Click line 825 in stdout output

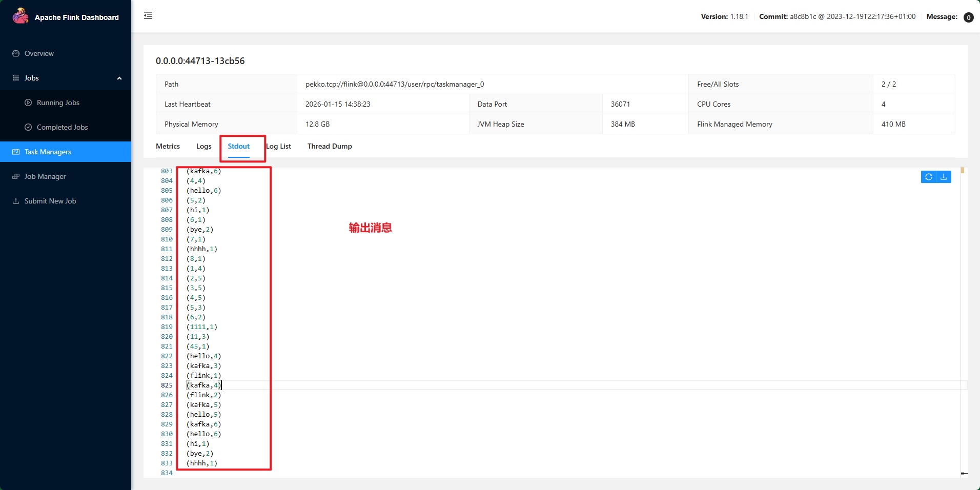204,385
